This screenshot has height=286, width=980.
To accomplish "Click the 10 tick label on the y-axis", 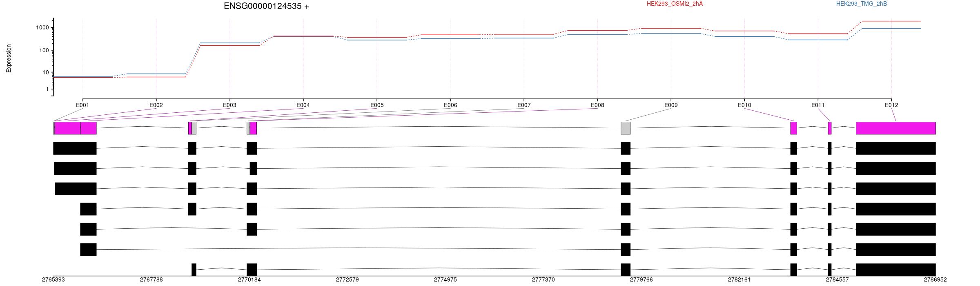I will click(45, 72).
